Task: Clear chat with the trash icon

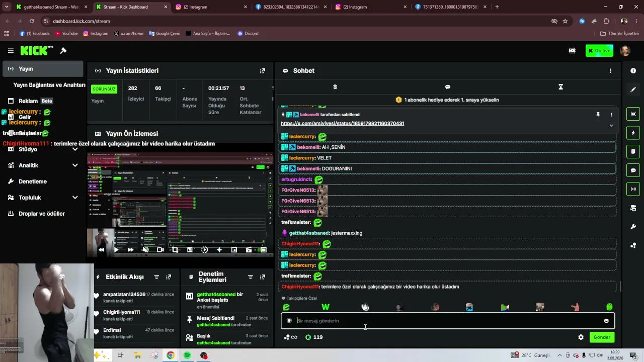Action: click(x=335, y=87)
